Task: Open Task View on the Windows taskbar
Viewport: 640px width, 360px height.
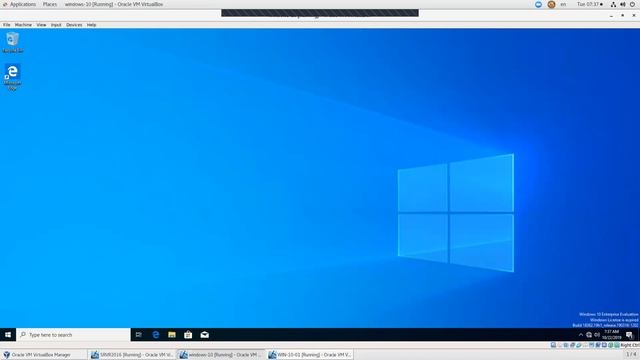Action: (138, 335)
